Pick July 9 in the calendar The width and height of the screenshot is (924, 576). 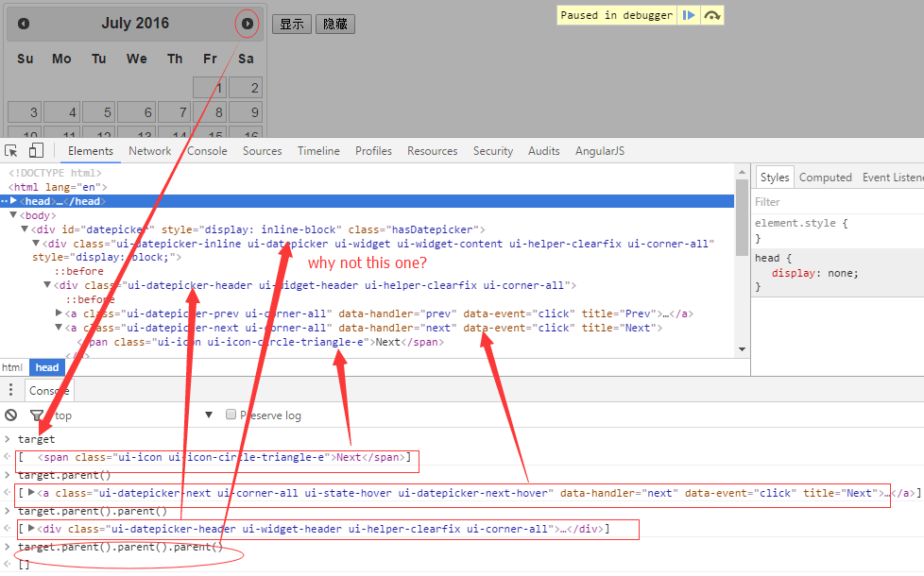(246, 112)
